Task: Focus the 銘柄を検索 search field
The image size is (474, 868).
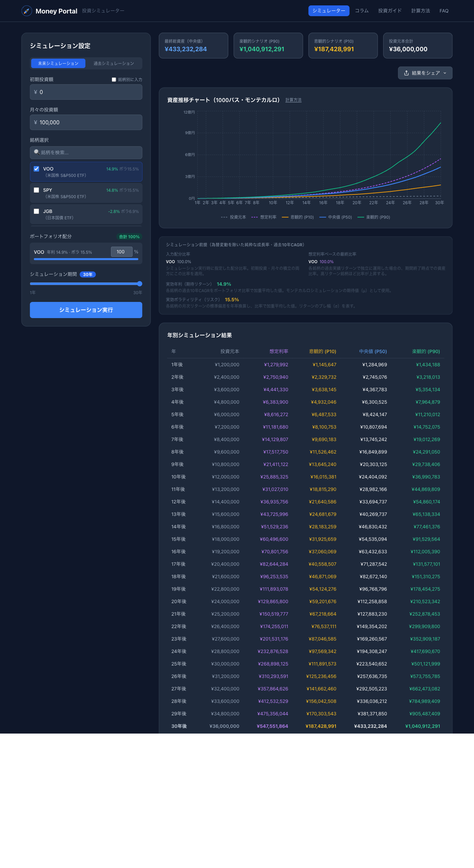Action: pos(86,153)
